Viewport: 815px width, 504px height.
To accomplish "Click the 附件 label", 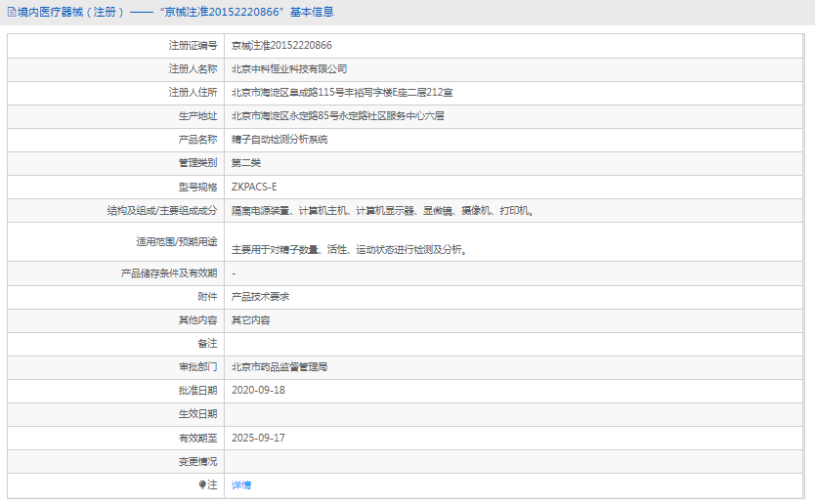I will 207,297.
